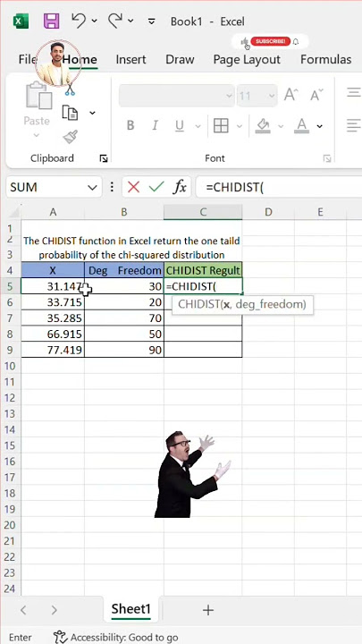Viewport: 362px width, 644px height.
Task: Open the Clipboard dialog launcher
Action: coord(104,158)
